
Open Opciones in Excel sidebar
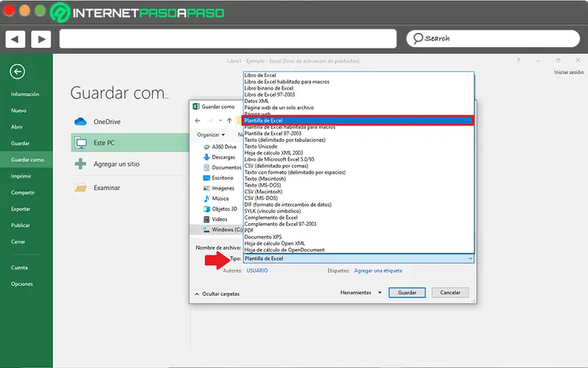click(22, 284)
